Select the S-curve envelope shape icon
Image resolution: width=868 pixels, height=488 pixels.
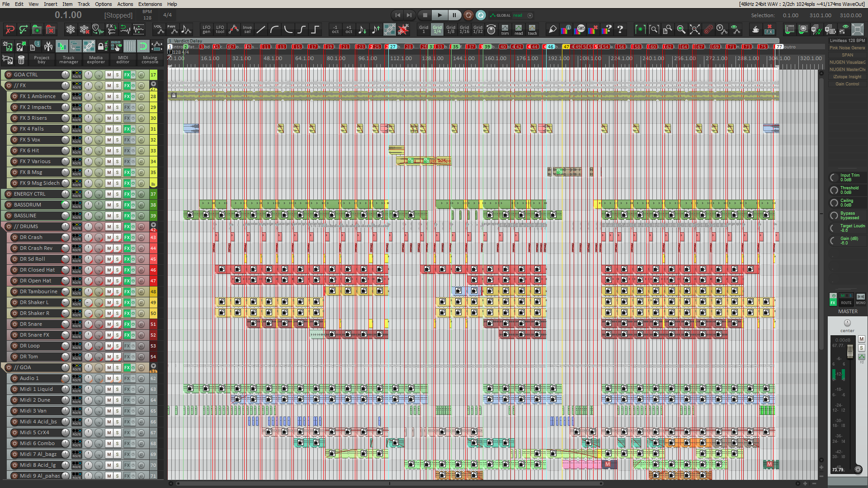click(302, 30)
